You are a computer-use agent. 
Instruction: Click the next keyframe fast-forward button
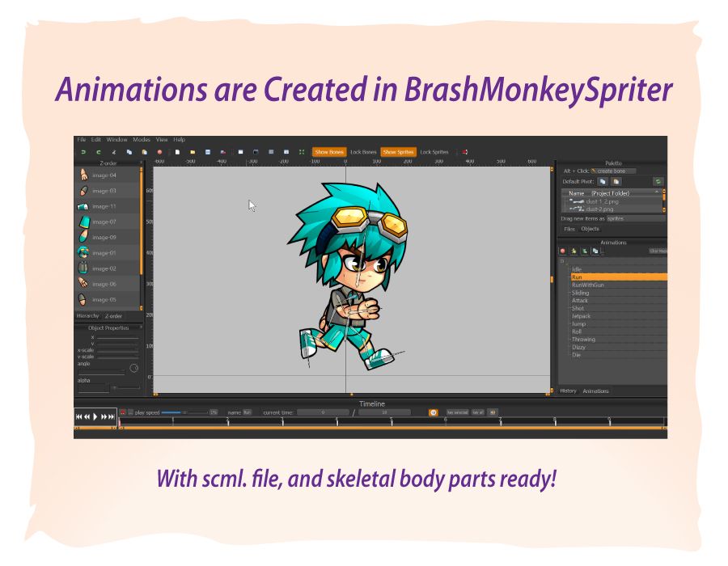click(x=104, y=416)
